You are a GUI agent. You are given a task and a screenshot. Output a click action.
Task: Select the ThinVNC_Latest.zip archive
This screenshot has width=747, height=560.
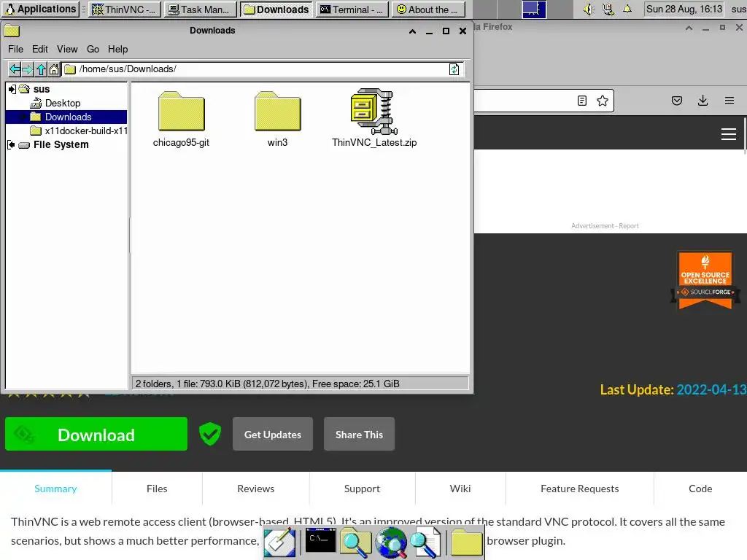pos(374,118)
